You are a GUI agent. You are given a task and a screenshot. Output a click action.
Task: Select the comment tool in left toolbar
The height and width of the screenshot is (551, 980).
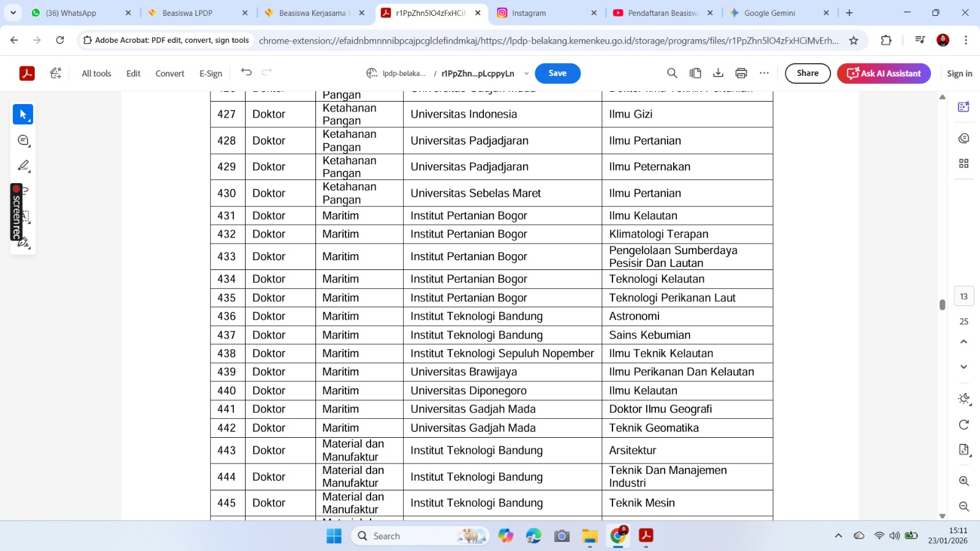point(23,141)
